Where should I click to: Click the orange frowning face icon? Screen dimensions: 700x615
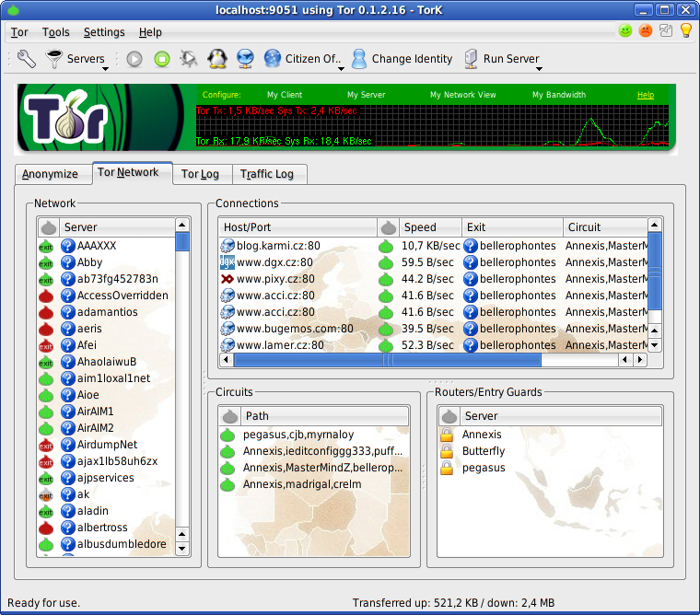click(646, 30)
